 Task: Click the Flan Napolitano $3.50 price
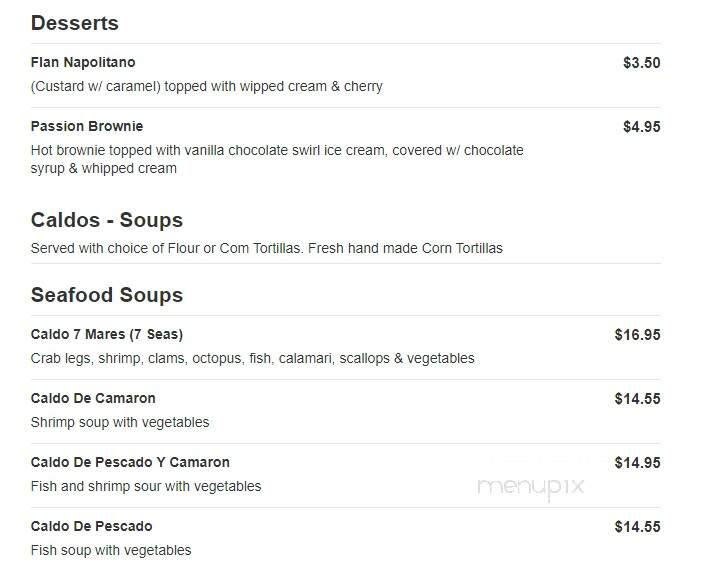[642, 62]
